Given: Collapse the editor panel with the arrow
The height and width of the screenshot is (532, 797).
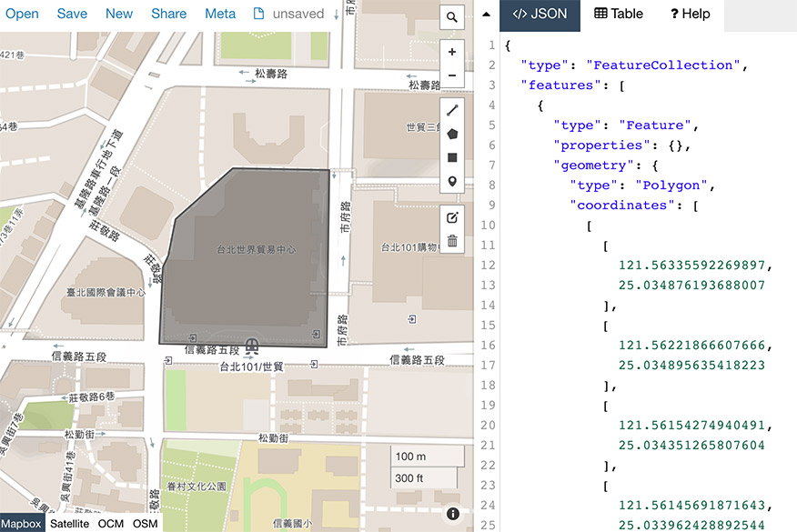Looking at the screenshot, I should [x=486, y=14].
